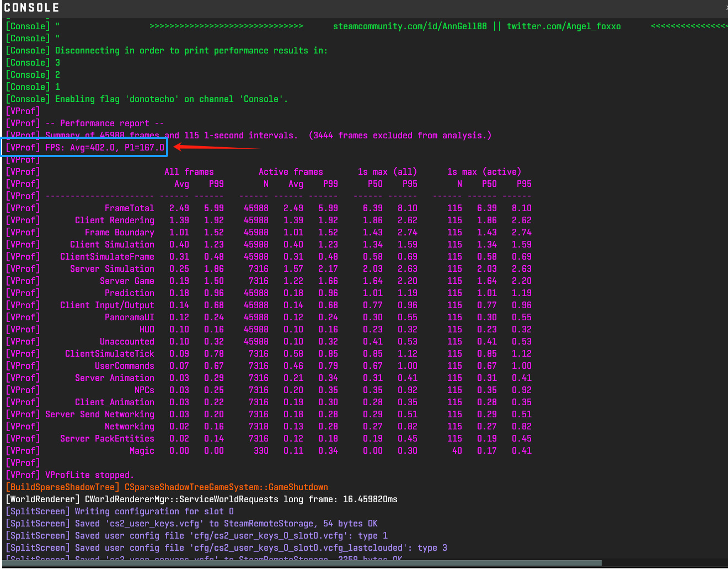Click the ClientSimulateFrame row label
The image size is (728, 570).
[x=107, y=257]
